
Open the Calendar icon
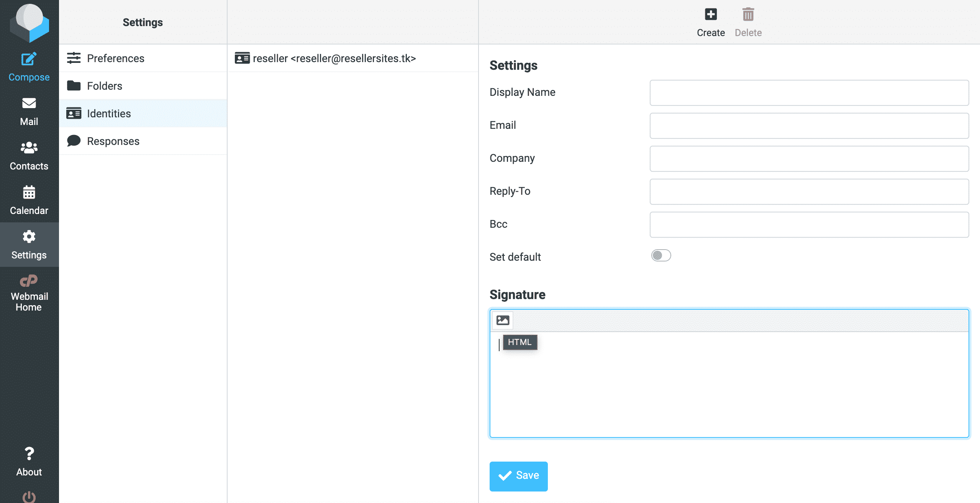pyautogui.click(x=29, y=192)
